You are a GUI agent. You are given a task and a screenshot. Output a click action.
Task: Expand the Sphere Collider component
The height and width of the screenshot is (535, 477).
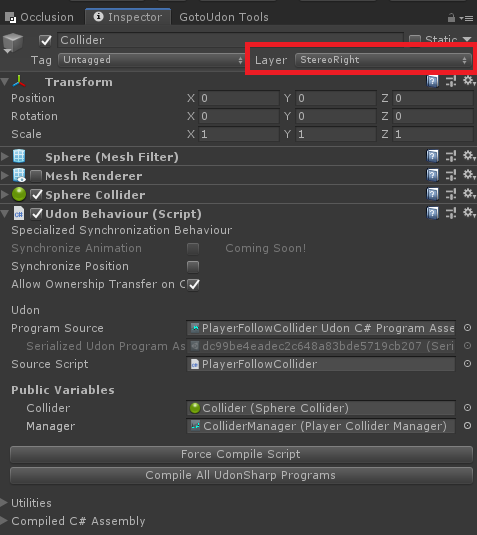point(4,195)
